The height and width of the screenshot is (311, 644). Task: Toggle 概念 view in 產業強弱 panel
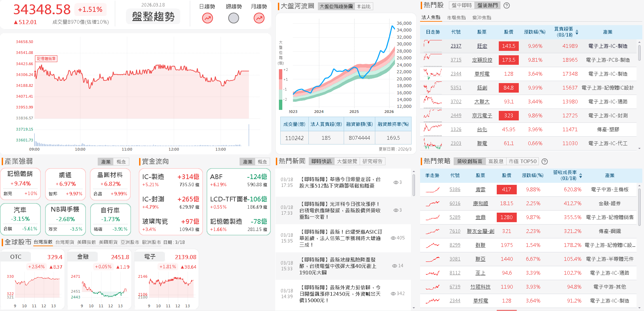click(122, 161)
